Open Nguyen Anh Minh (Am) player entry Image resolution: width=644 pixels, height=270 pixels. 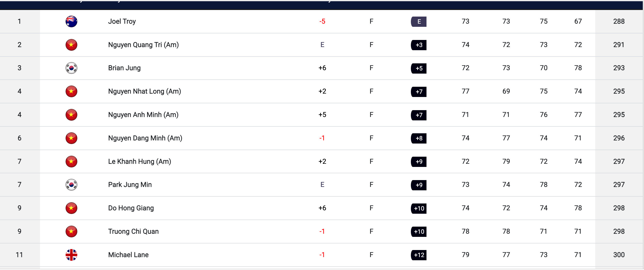click(x=143, y=115)
